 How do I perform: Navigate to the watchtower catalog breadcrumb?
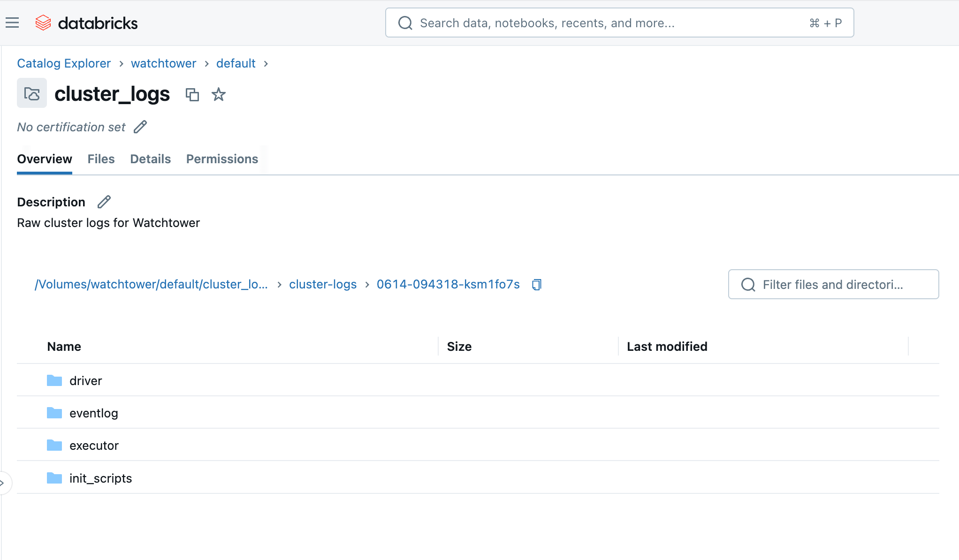point(163,63)
